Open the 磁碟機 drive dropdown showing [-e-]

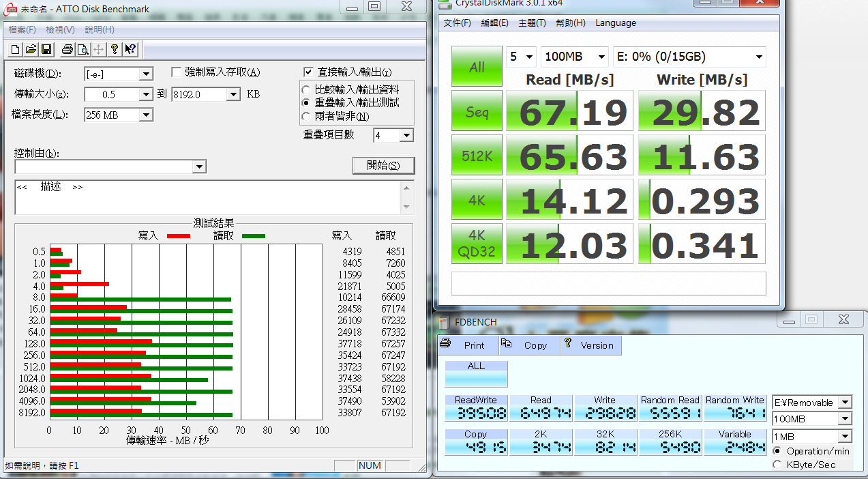(x=146, y=74)
